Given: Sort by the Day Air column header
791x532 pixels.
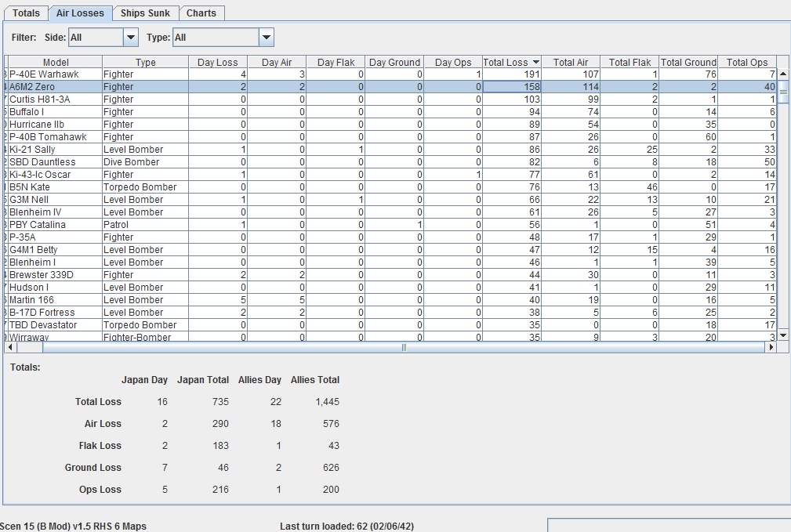Looking at the screenshot, I should pos(277,62).
